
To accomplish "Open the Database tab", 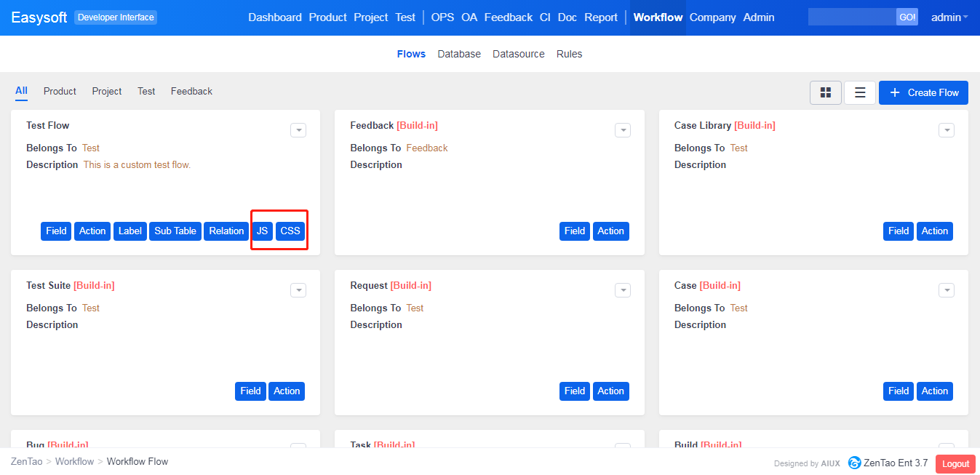I will (x=459, y=54).
